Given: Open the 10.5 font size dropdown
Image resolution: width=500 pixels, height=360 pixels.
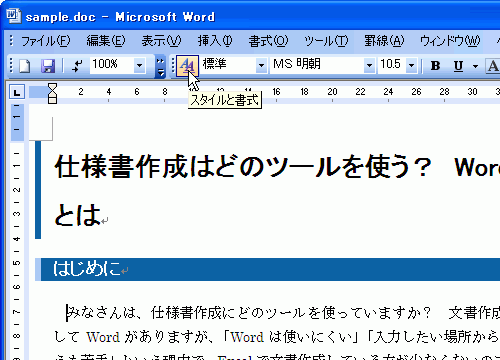Looking at the screenshot, I should 412,65.
